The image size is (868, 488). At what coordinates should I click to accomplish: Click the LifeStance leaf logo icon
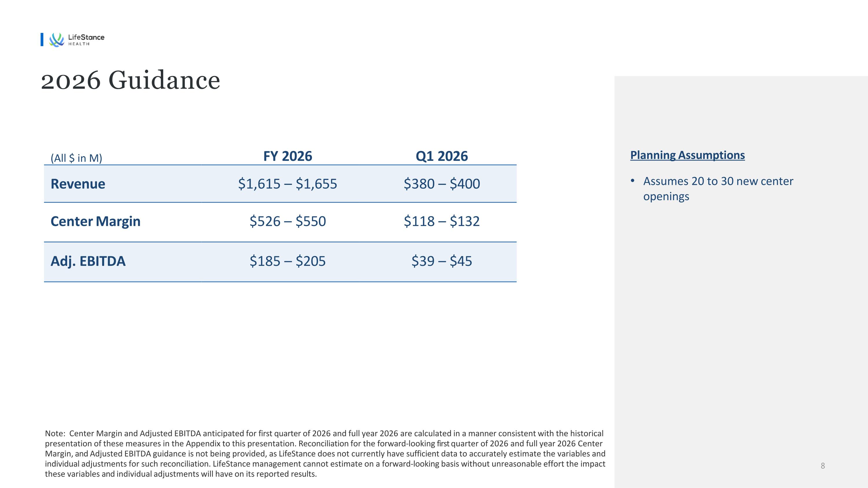point(56,40)
